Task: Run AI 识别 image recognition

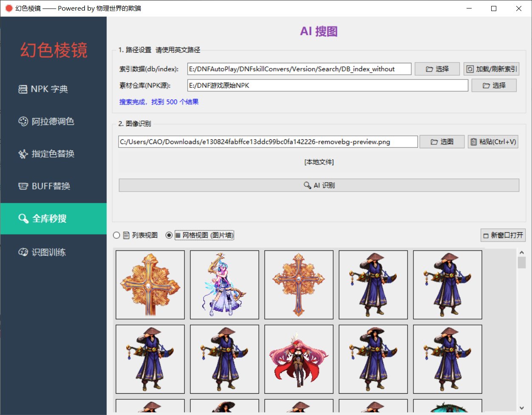Action: (x=319, y=185)
